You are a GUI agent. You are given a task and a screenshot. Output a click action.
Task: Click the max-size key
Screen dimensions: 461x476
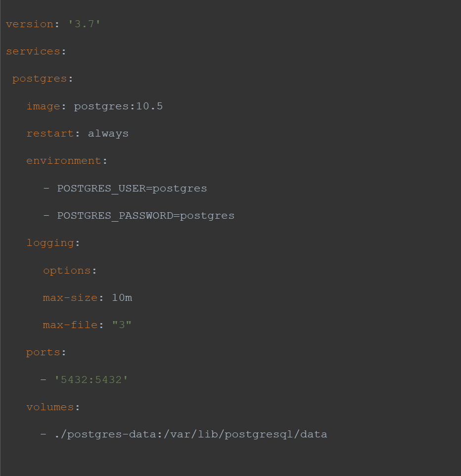pyautogui.click(x=70, y=298)
